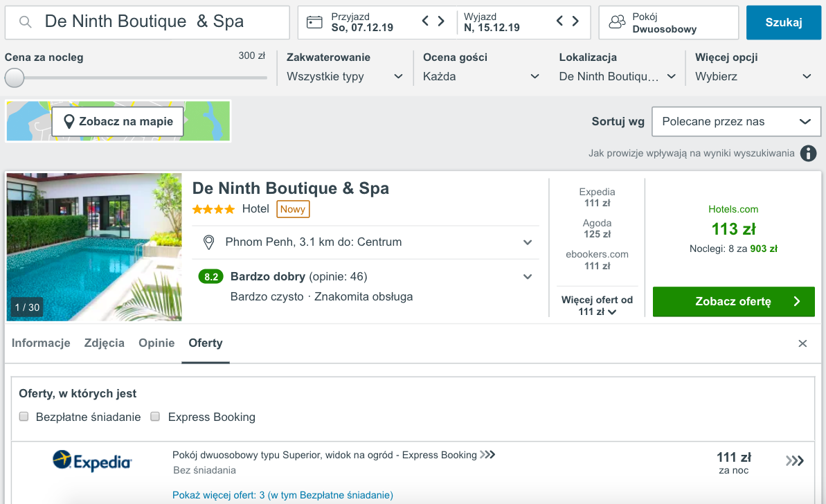Click the Expedia logo
The width and height of the screenshot is (826, 504).
pos(91,461)
